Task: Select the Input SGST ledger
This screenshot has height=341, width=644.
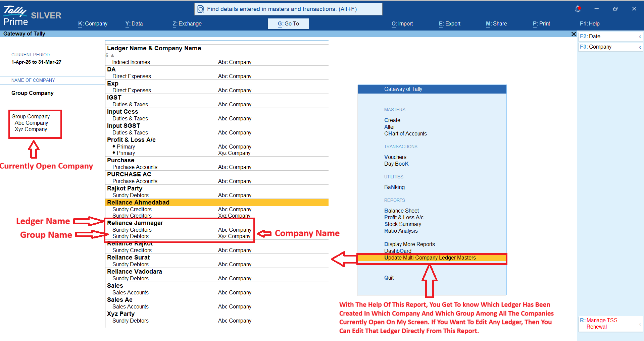Action: (x=123, y=126)
